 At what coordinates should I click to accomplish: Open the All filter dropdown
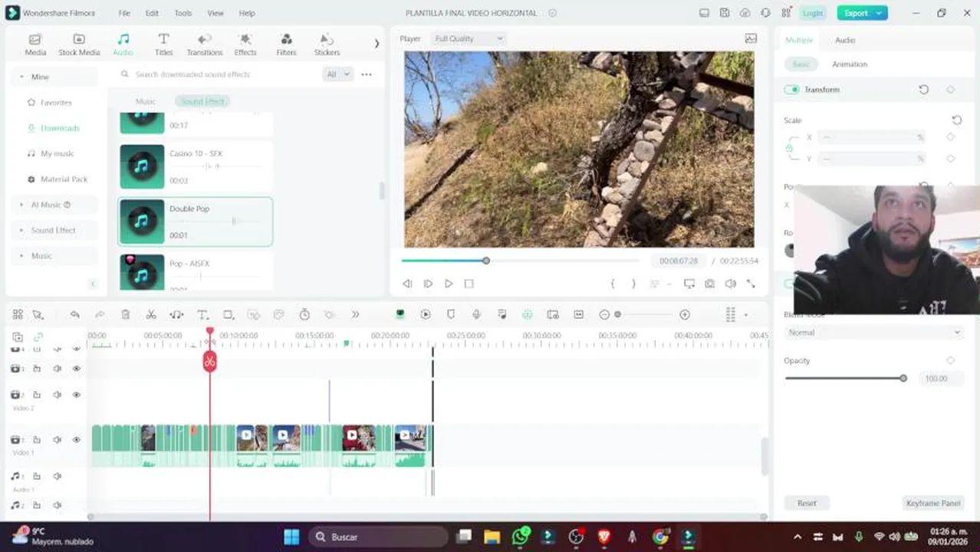338,74
